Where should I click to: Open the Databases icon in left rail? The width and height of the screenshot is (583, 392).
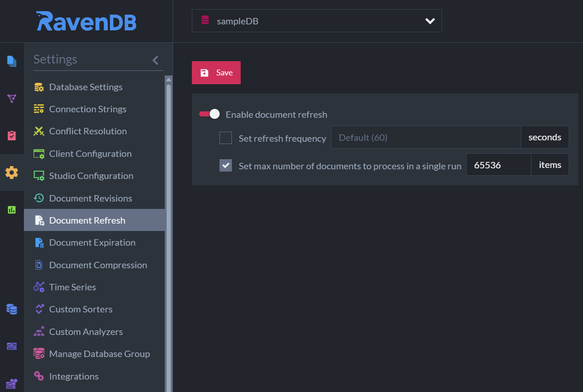(x=12, y=309)
